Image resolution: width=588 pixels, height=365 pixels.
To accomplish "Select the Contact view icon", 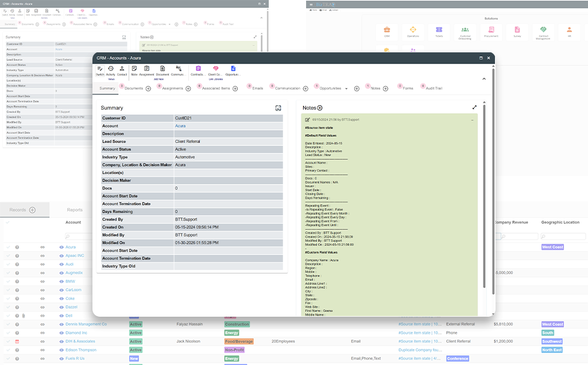I will (x=122, y=69).
